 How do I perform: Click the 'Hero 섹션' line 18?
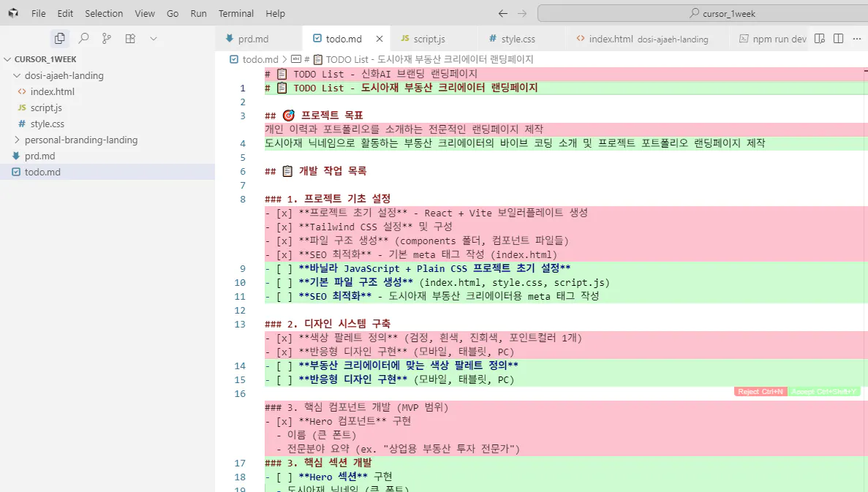pyautogui.click(x=329, y=477)
